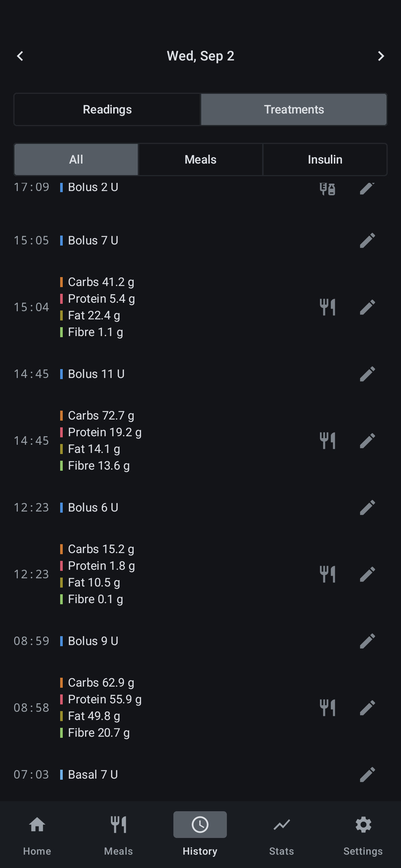This screenshot has width=401, height=868.
Task: Open meal icon for 08:58 entry
Action: pos(327,708)
